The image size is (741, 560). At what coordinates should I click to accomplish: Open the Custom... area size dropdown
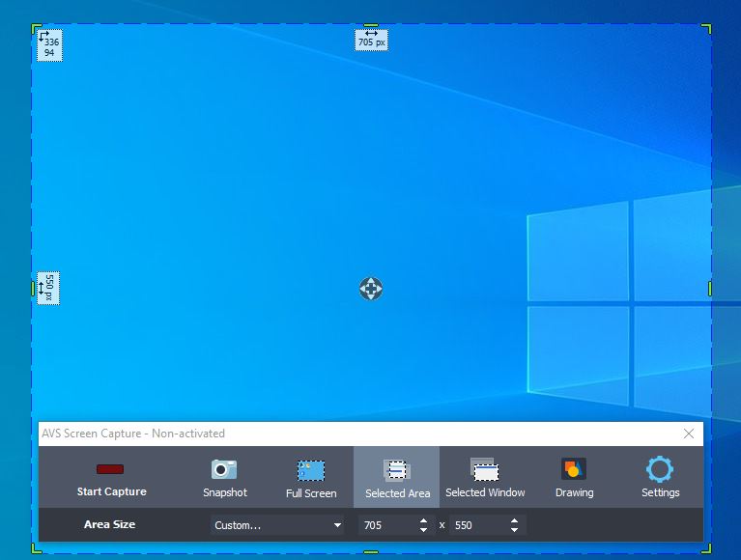[x=277, y=525]
